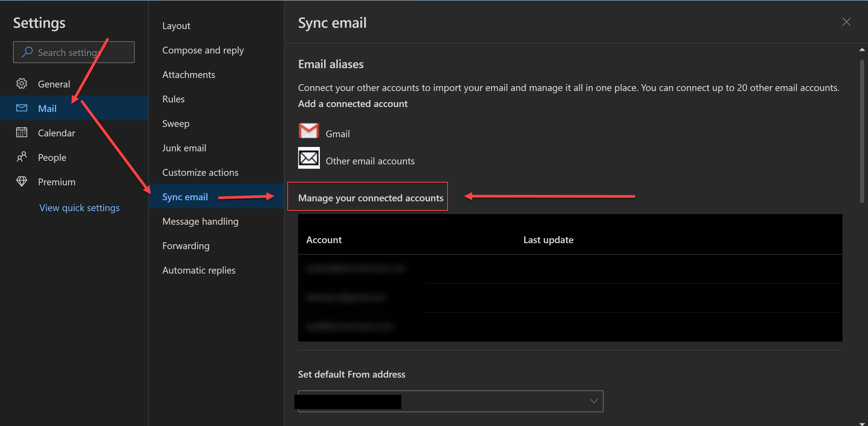The image size is (868, 426).
Task: Click the Calendar grid icon
Action: pyautogui.click(x=21, y=132)
